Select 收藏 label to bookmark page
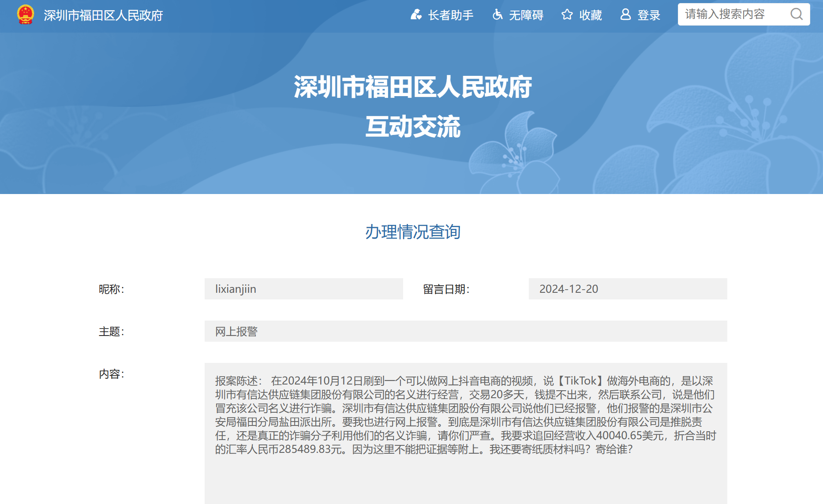The width and height of the screenshot is (823, 504). click(590, 15)
